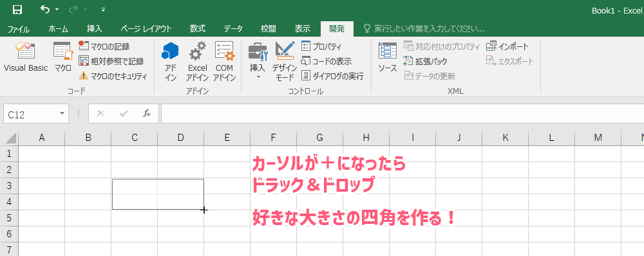The height and width of the screenshot is (256, 644).
Task: Switch to the 校閲 tab
Action: pos(268,29)
